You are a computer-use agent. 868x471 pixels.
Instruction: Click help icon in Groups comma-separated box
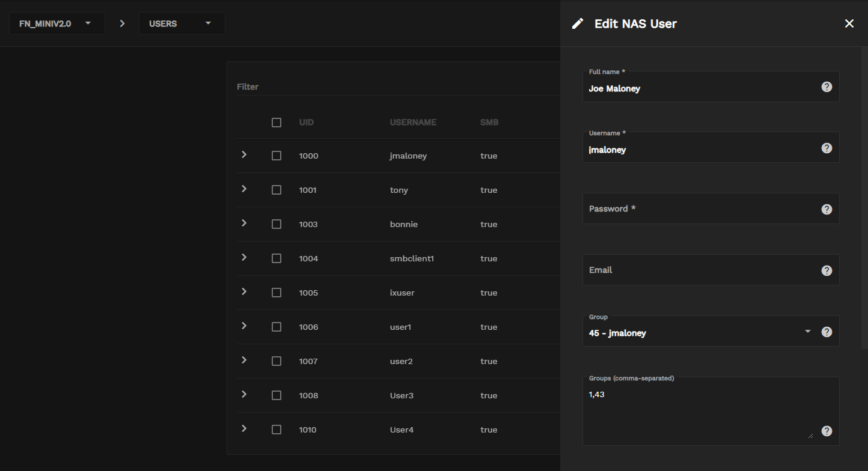pyautogui.click(x=827, y=431)
